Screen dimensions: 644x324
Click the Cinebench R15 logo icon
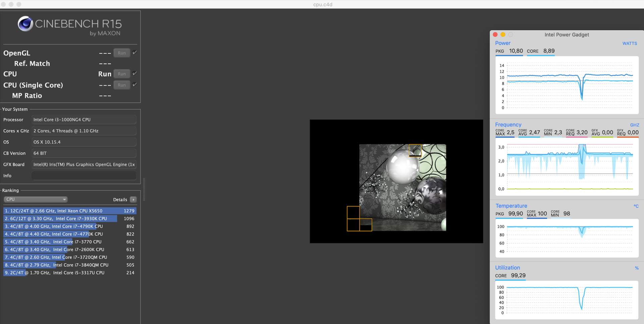pyautogui.click(x=25, y=24)
